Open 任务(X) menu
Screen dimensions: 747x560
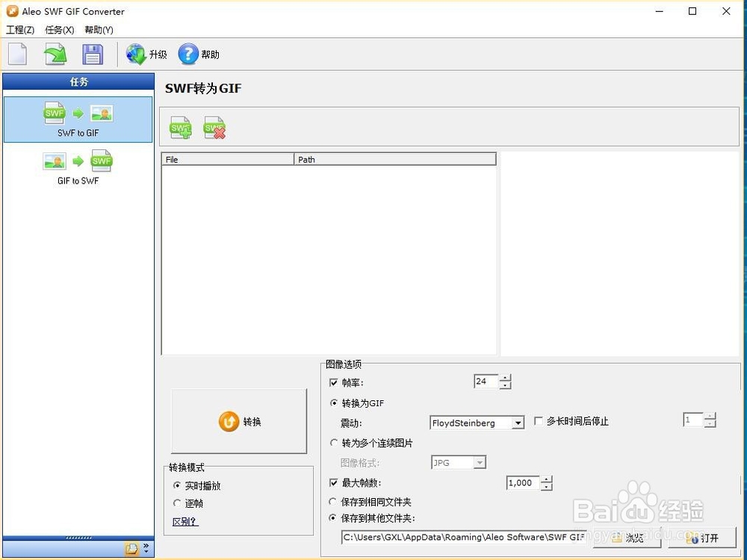(60, 30)
